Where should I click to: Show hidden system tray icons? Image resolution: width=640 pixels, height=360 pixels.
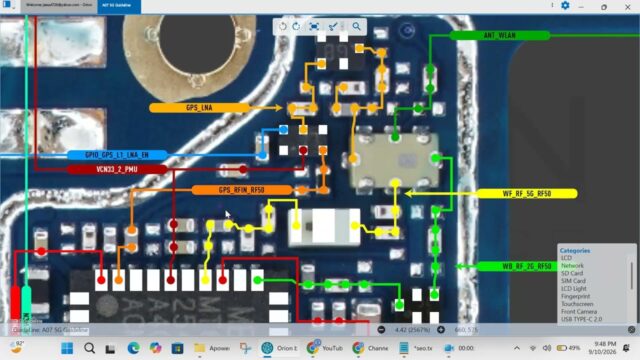pos(517,348)
